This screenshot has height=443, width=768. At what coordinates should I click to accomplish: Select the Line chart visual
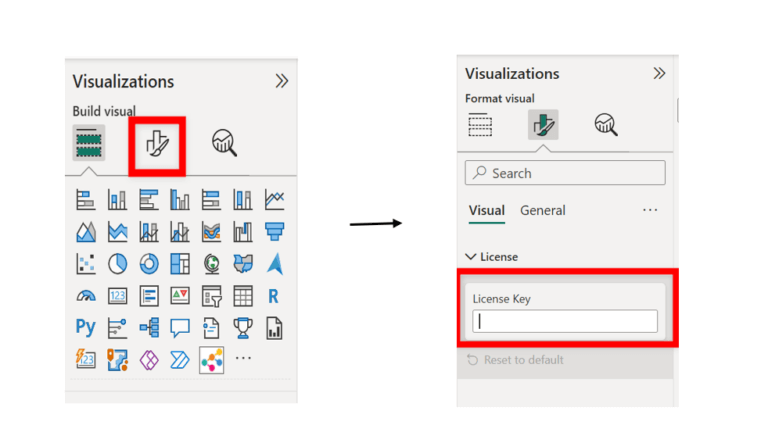click(x=274, y=200)
